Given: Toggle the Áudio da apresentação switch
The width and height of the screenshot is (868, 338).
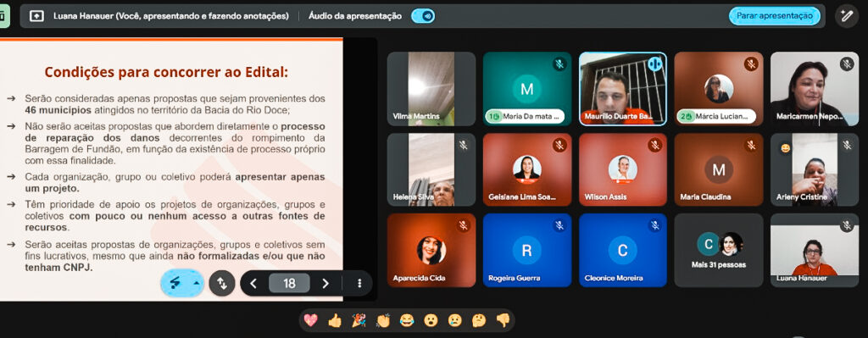Looking at the screenshot, I should [x=423, y=16].
